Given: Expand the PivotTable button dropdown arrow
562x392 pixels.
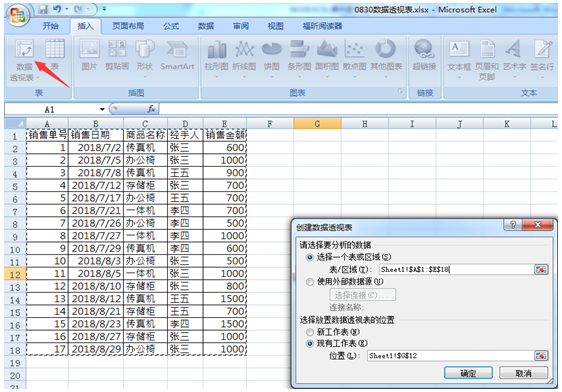Looking at the screenshot, I should pos(38,78).
